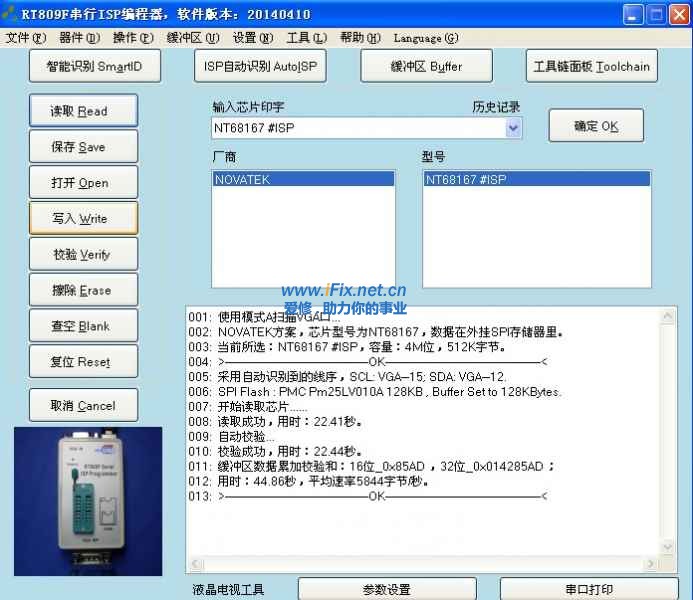Open the 缓冲区 Buffer panel
This screenshot has width=693, height=600.
click(426, 66)
